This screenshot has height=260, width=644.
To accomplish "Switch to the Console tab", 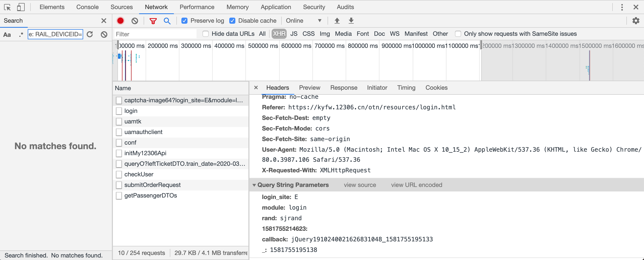I will pyautogui.click(x=87, y=7).
